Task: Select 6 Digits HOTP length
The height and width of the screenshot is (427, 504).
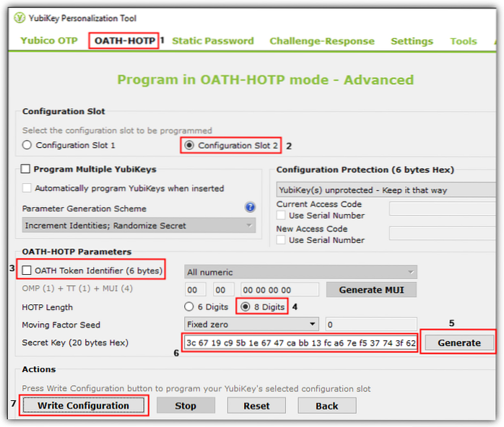Action: tap(189, 307)
